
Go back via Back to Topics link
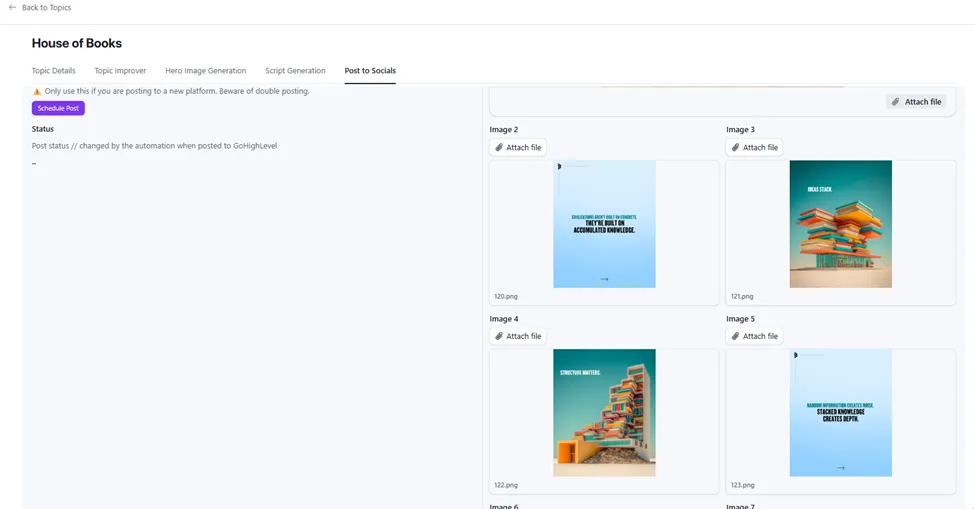47,7
